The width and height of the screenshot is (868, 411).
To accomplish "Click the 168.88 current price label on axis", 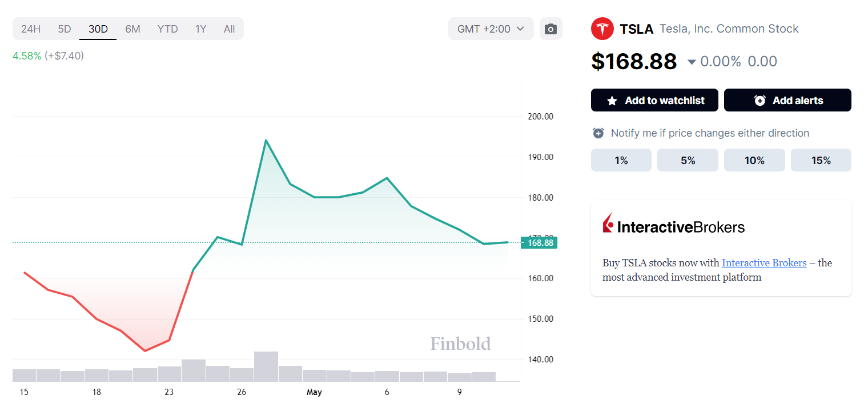I will tap(539, 242).
